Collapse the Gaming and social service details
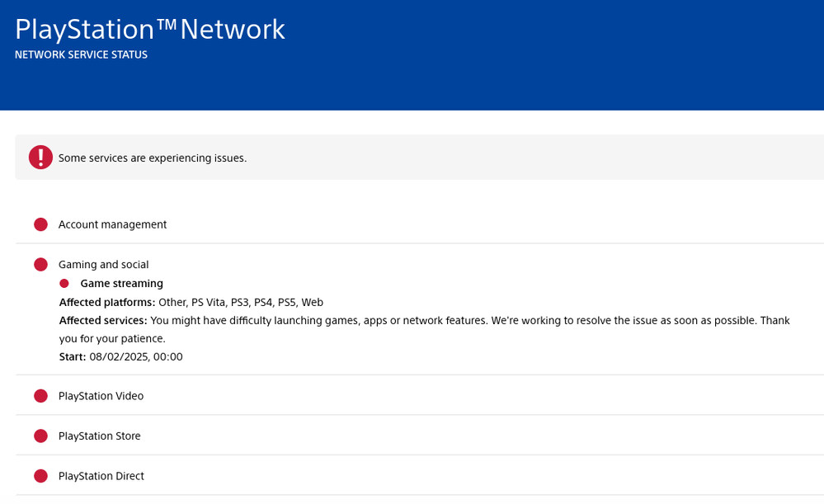 [103, 264]
